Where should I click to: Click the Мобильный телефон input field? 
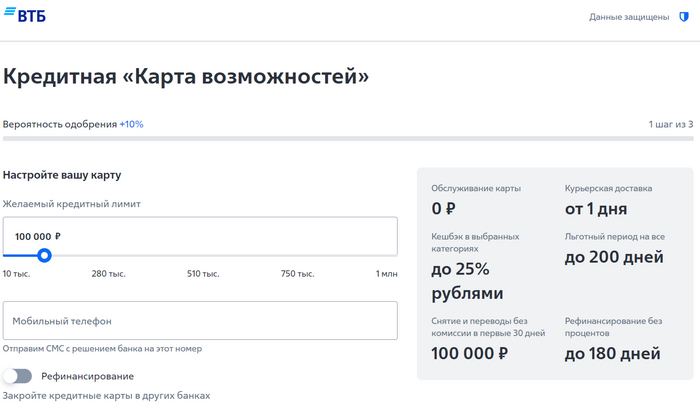click(x=200, y=321)
